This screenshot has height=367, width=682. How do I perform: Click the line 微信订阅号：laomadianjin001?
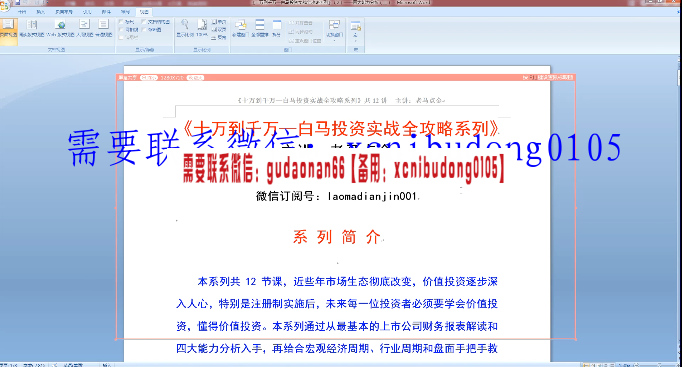pos(337,197)
